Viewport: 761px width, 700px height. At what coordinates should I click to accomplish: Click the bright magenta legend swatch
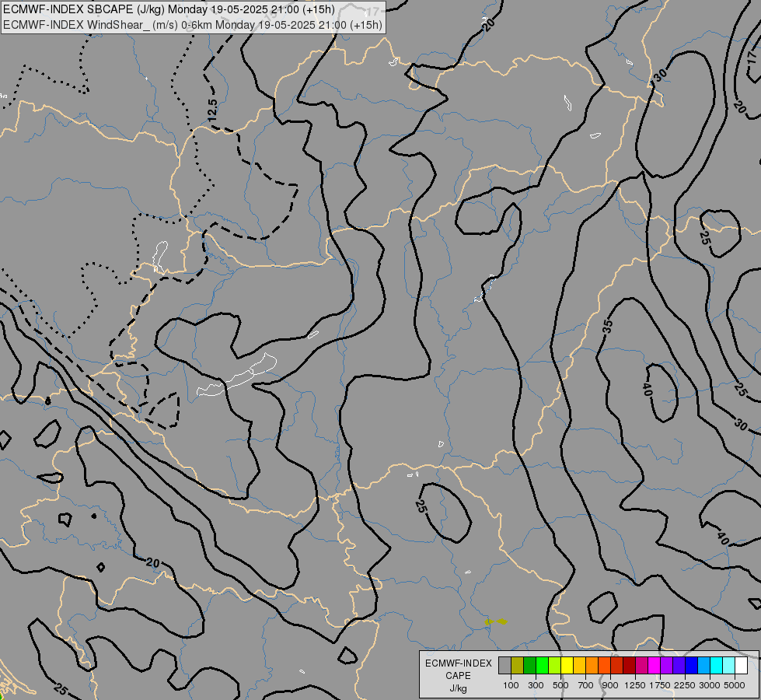coord(655,666)
